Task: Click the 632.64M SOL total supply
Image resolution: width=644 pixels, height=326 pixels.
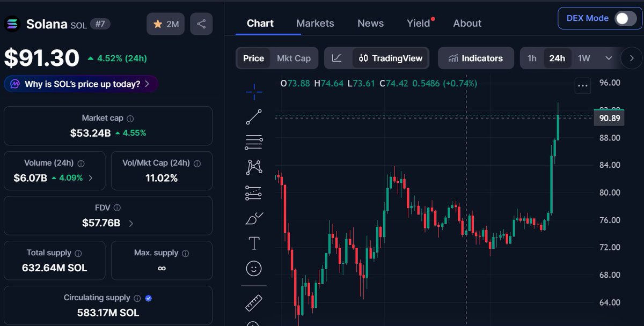Action: (54, 268)
